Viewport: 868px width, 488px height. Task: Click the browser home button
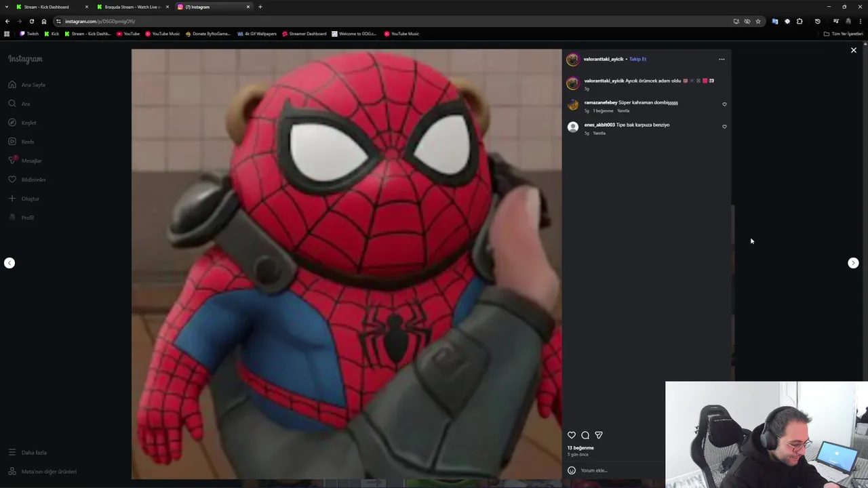pos(44,21)
